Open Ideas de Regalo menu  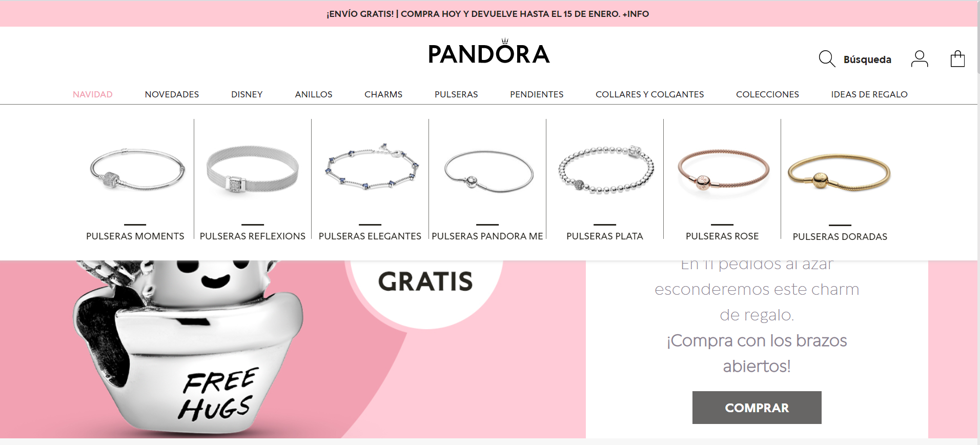tap(869, 94)
